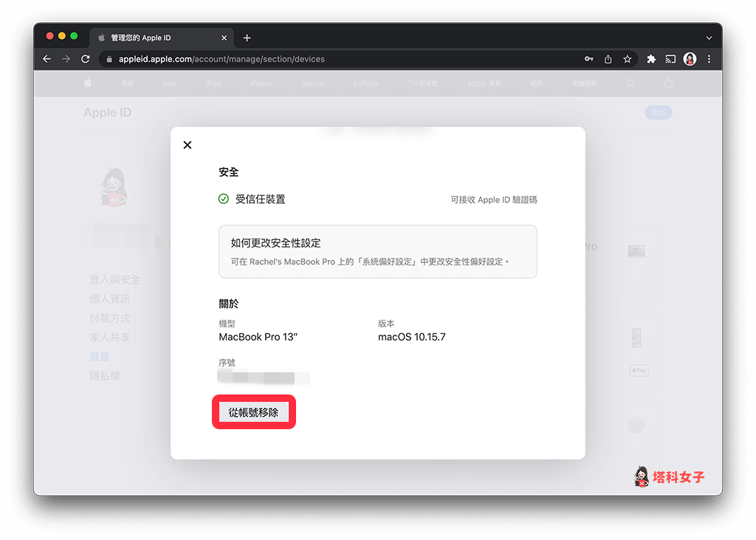Open the AirPods navigation item
Viewport: 756px width, 540px height.
365,83
